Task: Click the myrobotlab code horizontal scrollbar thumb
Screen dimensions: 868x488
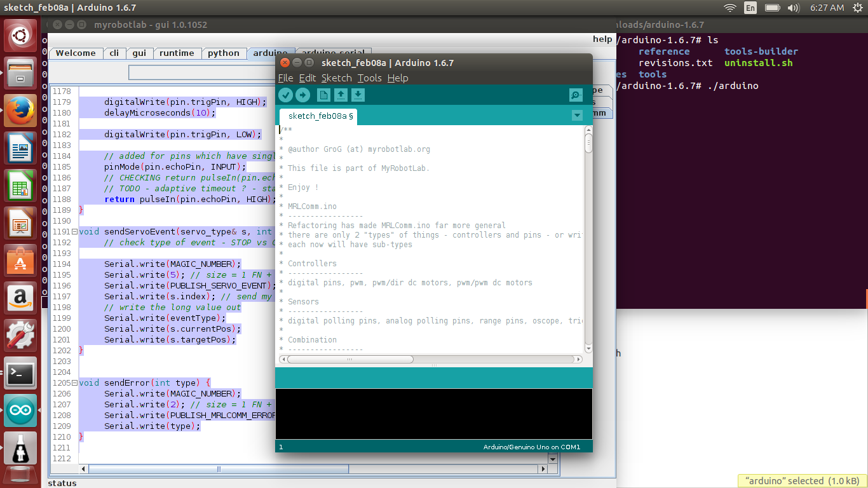Action: click(219, 469)
